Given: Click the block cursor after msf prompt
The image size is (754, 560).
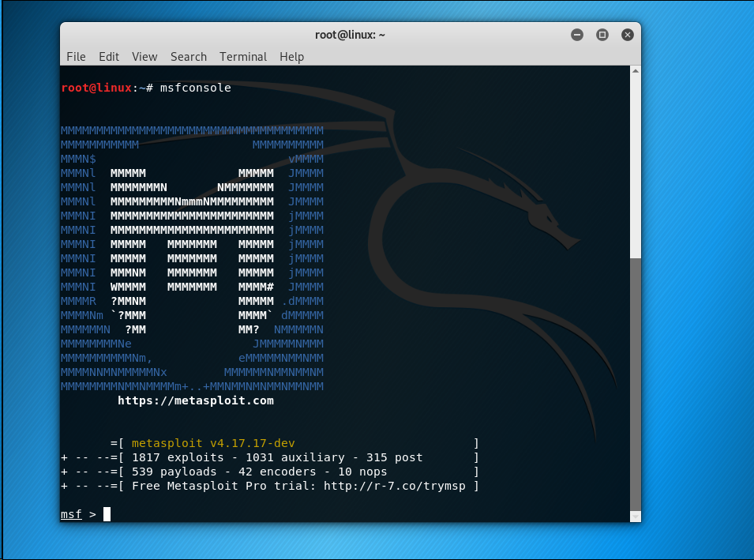Looking at the screenshot, I should point(107,514).
